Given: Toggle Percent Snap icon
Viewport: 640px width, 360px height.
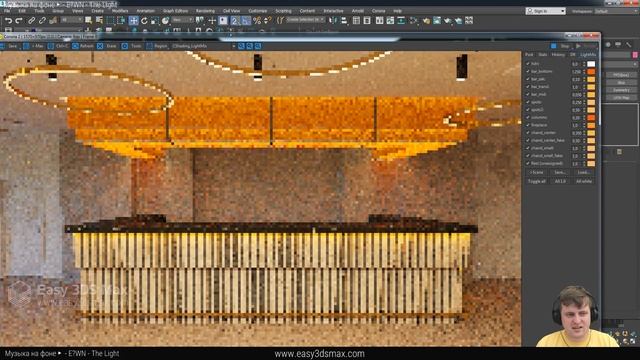Looking at the screenshot, I should (257, 20).
